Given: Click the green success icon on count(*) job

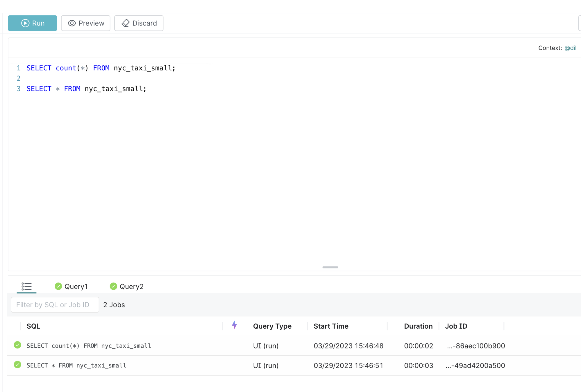Looking at the screenshot, I should pyautogui.click(x=17, y=346).
